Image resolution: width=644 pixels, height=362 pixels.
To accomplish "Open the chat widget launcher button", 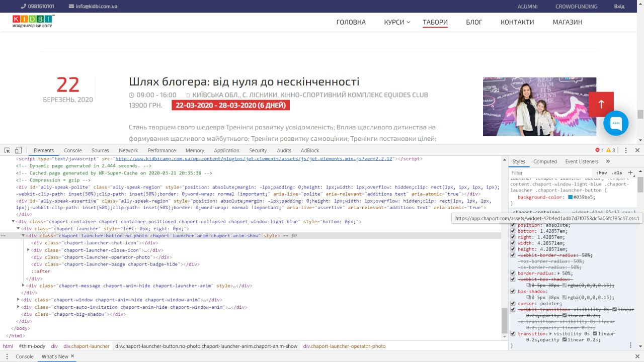I will tap(616, 123).
